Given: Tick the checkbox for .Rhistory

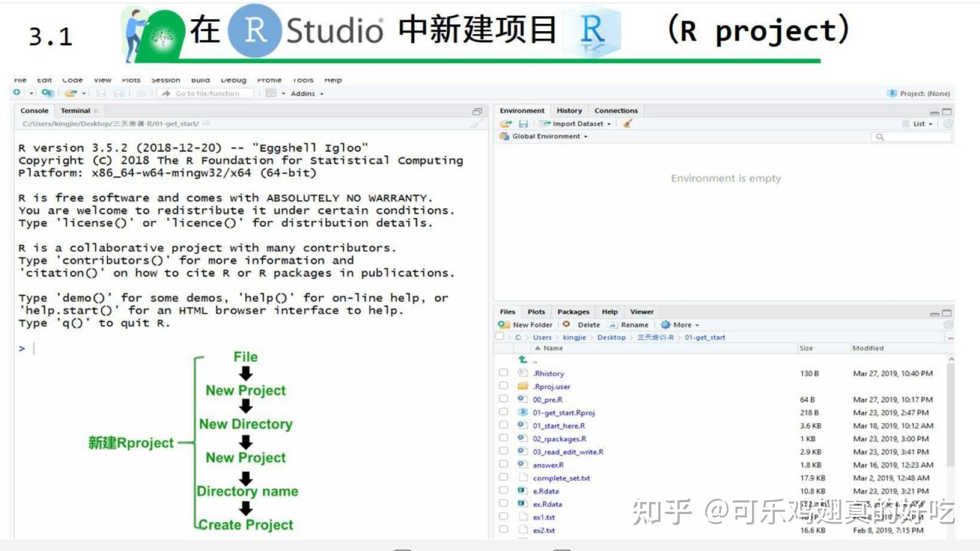Looking at the screenshot, I should (503, 372).
